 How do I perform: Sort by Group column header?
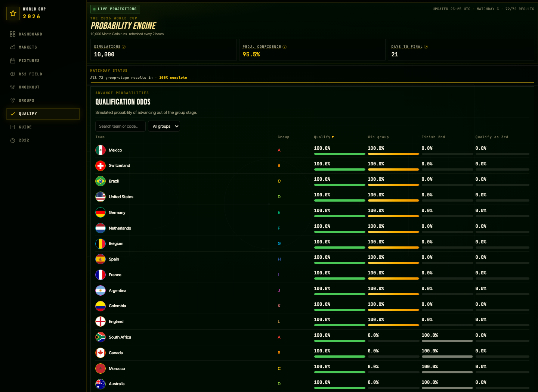coord(284,137)
